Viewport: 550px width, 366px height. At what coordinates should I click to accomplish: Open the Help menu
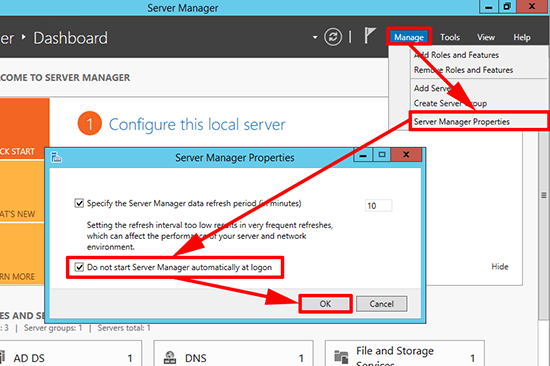[x=522, y=37]
